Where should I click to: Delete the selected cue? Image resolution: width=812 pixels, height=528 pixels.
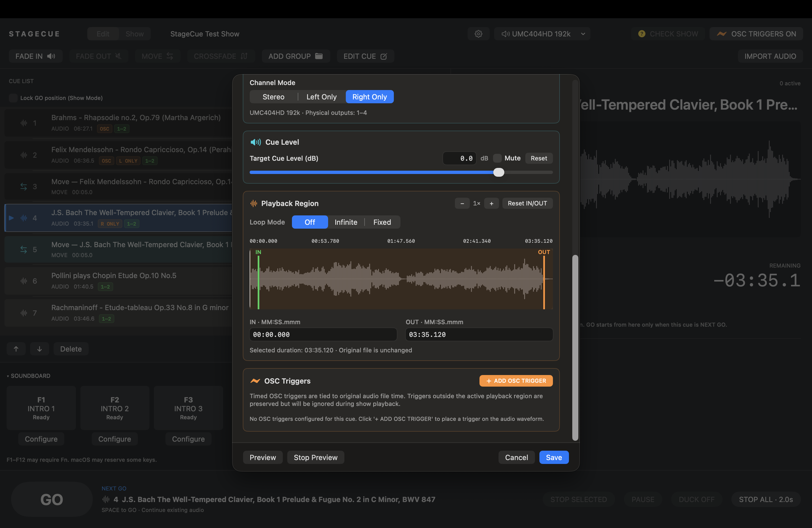(x=71, y=349)
